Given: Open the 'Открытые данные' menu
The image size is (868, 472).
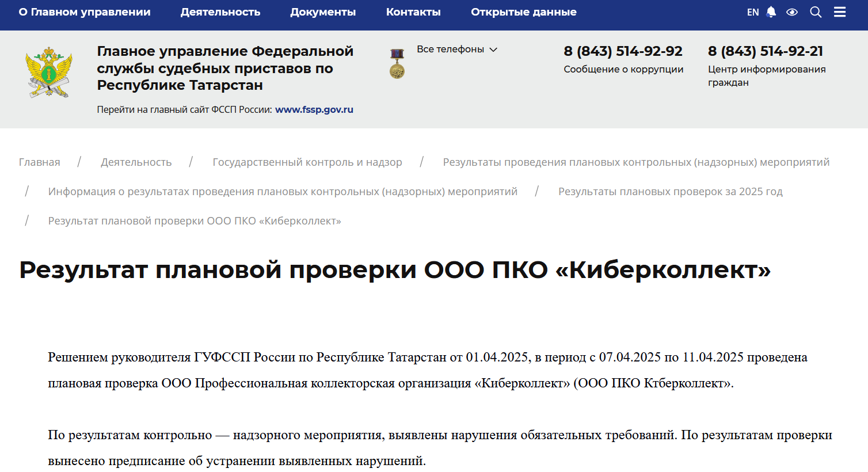Looking at the screenshot, I should tap(524, 12).
